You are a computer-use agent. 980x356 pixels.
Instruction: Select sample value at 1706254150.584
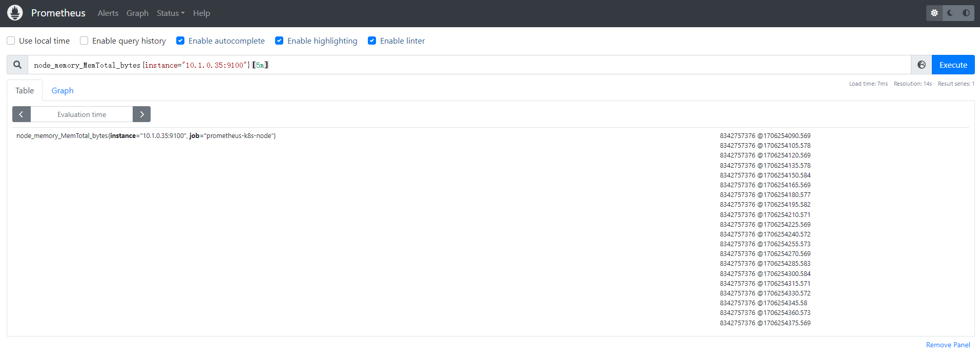765,175
